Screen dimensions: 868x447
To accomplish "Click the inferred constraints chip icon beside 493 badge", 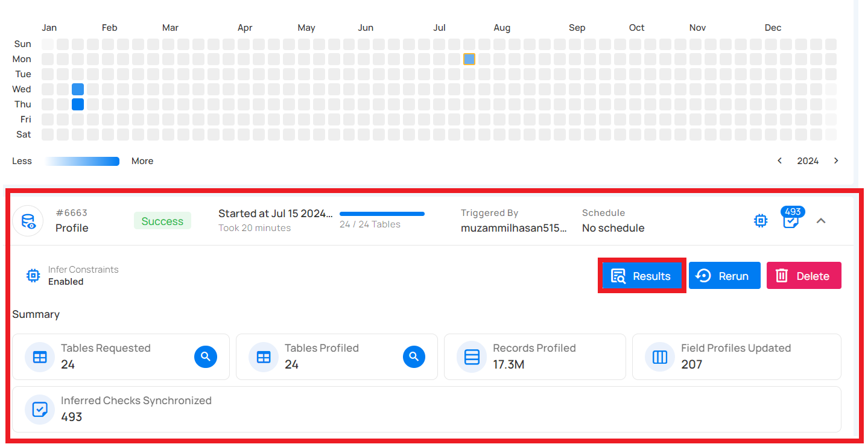I will (761, 221).
